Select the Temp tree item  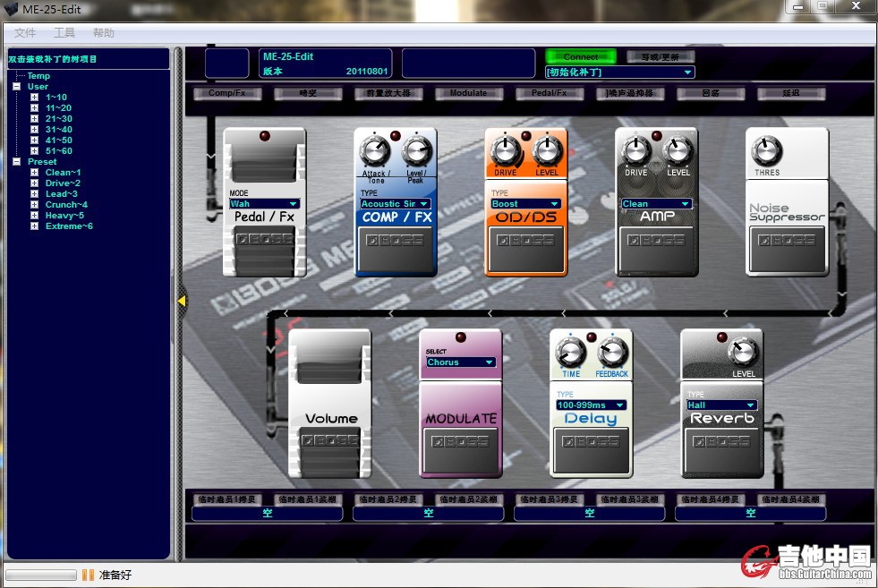[38, 75]
